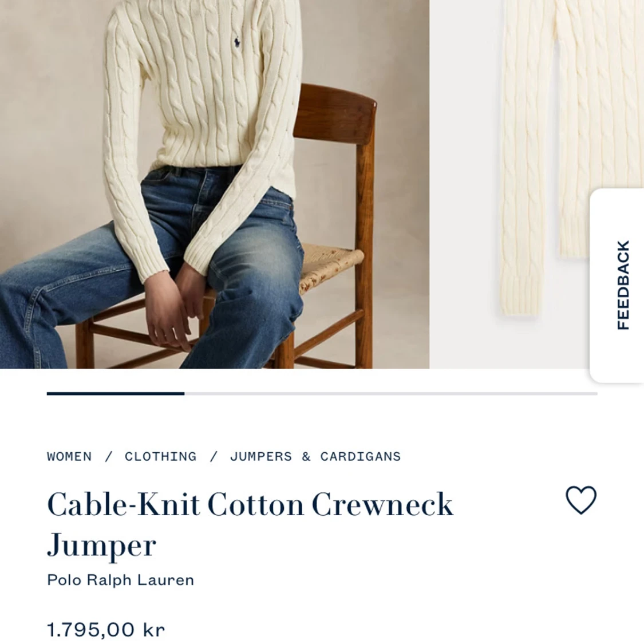Screen dimensions: 644x644
Task: Click the slash separator after WOMEN breadcrumb
Action: click(108, 456)
